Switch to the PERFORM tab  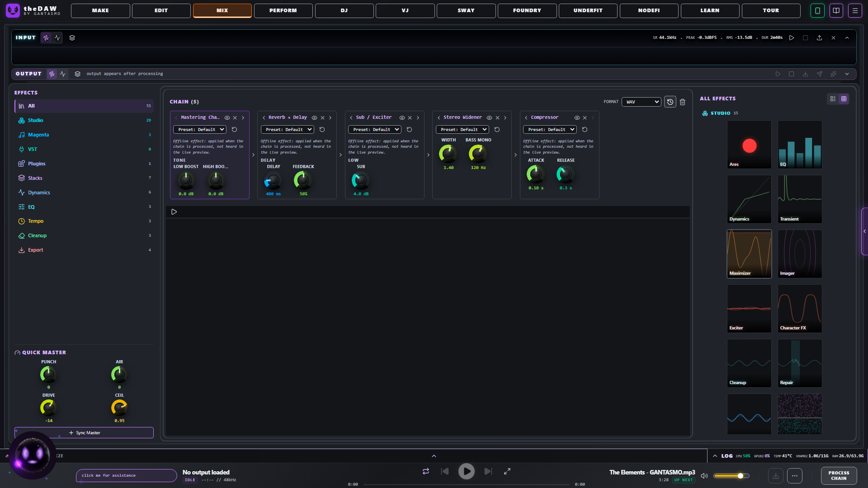tap(283, 10)
